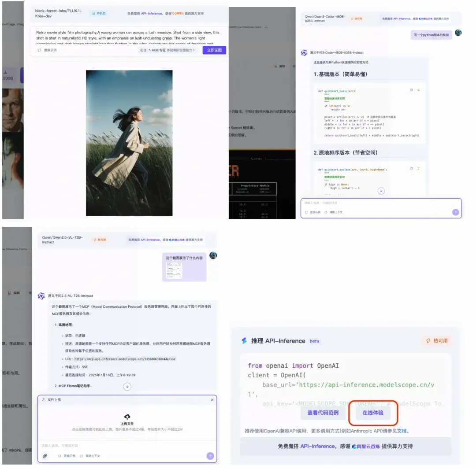476x469 pixels.
Task: Click the 待机态 status badge on FLUX
Action: click(99, 13)
